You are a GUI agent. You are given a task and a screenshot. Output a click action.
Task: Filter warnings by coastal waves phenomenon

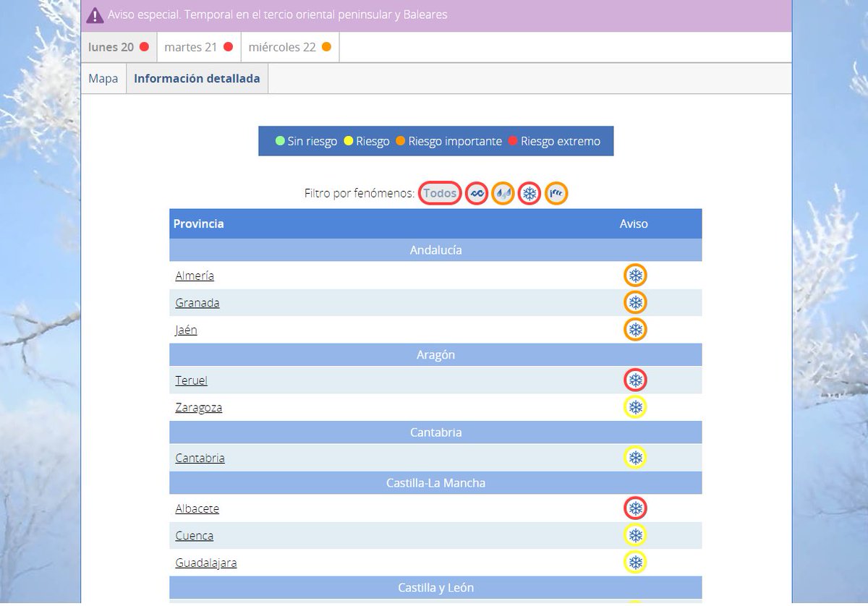[x=476, y=193]
